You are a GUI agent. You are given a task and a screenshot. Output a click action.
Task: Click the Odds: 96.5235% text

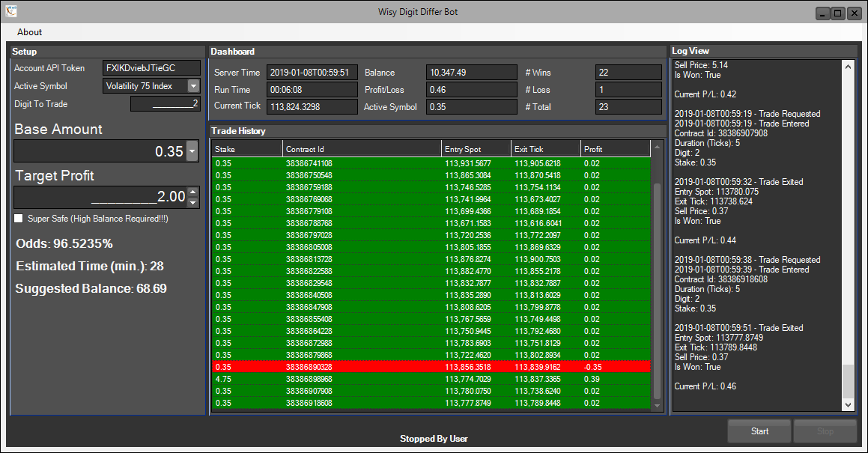64,243
